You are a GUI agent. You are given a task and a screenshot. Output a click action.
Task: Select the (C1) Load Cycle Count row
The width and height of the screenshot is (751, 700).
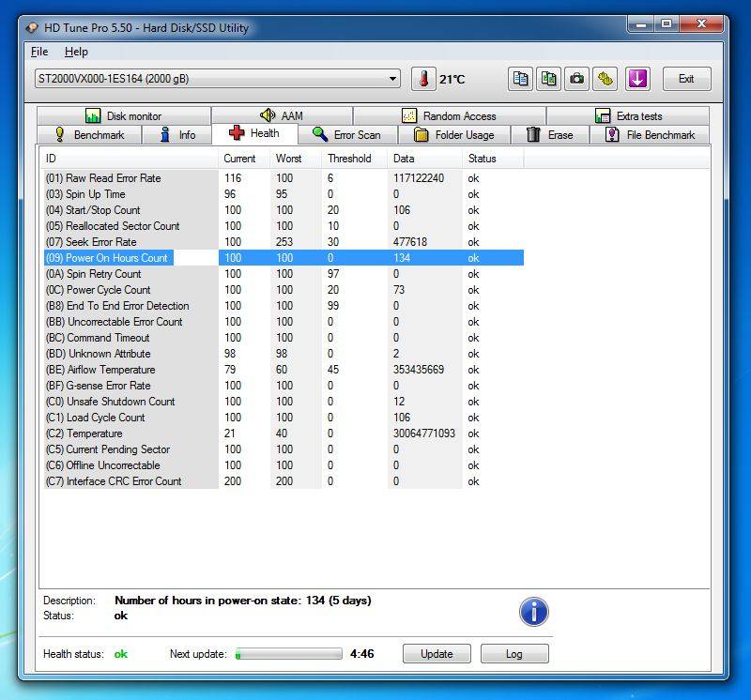[x=284, y=418]
